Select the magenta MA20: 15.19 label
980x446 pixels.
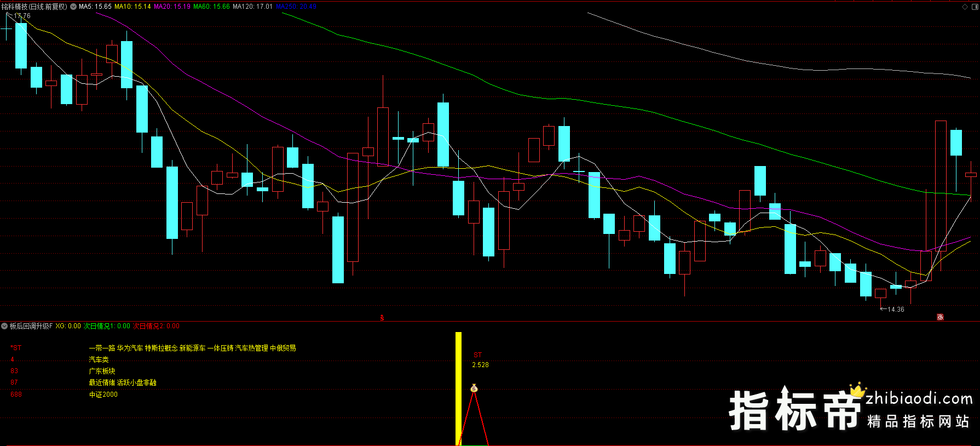tap(172, 7)
